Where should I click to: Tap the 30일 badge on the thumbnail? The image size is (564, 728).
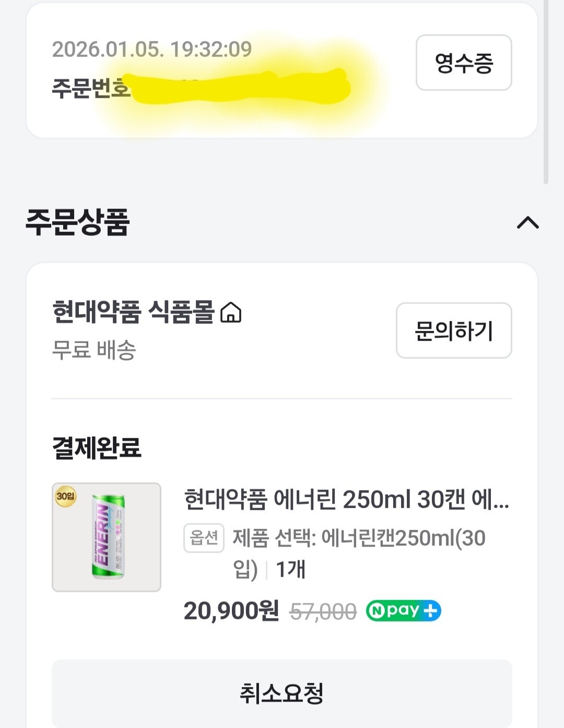(x=66, y=496)
